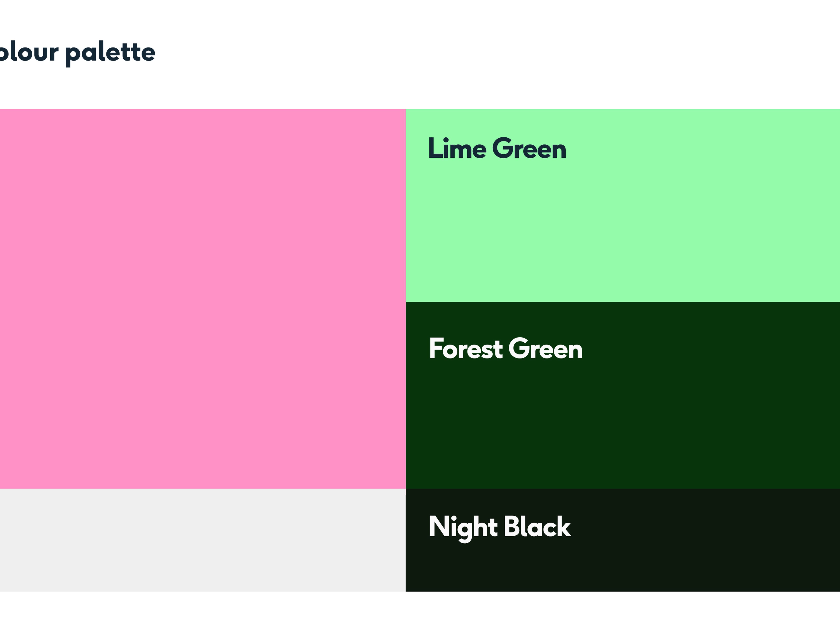Click "Green" in the Lime Green label
This screenshot has height=630, width=840.
[x=529, y=149]
